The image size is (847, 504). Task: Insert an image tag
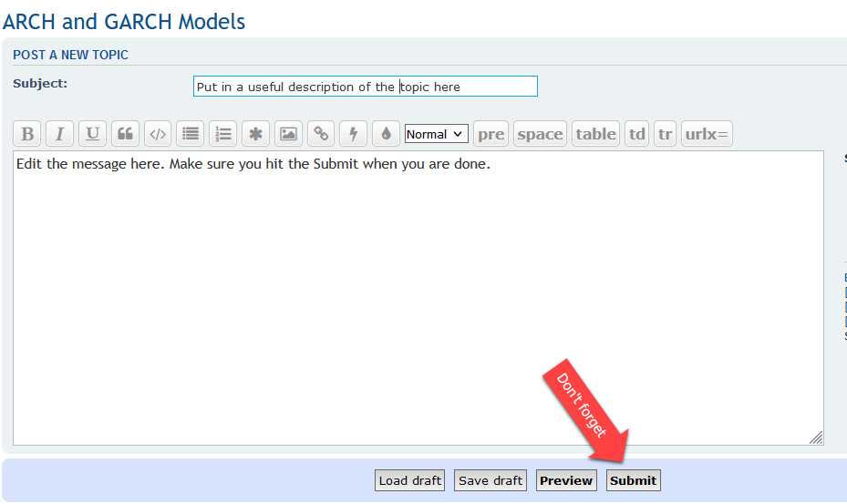click(288, 134)
